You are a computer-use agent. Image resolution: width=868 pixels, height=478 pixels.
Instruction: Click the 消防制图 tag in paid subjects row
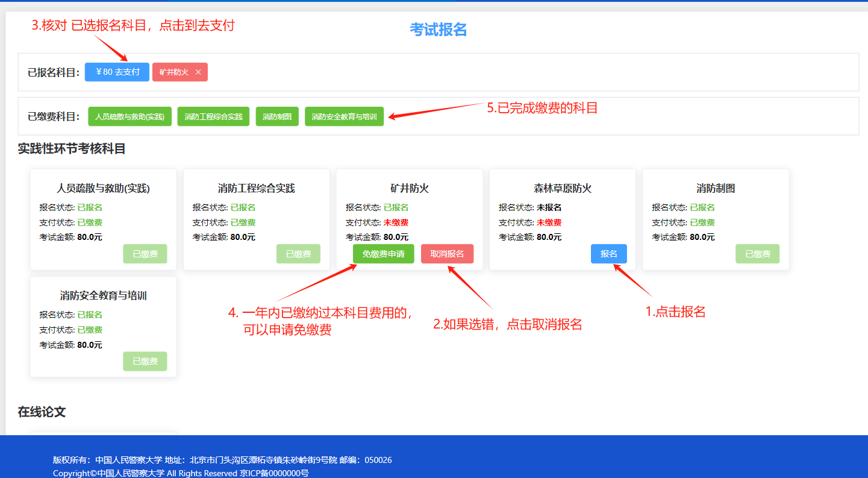click(x=277, y=117)
